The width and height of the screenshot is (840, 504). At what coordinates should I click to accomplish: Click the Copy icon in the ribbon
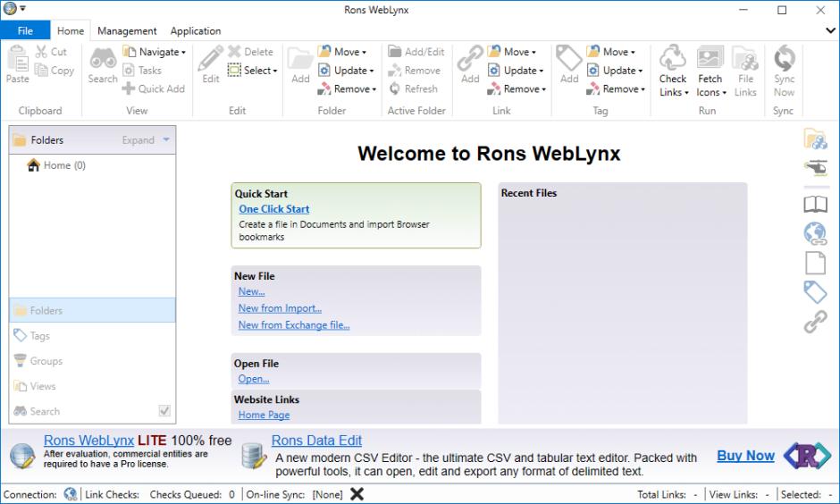(41, 70)
